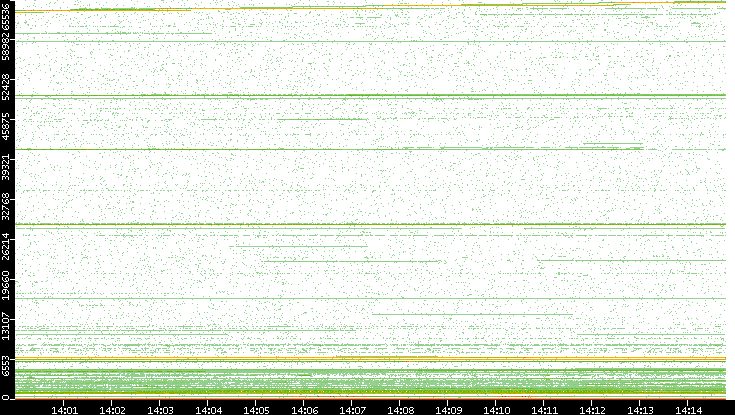Click the 14:13 time label

click(x=640, y=410)
